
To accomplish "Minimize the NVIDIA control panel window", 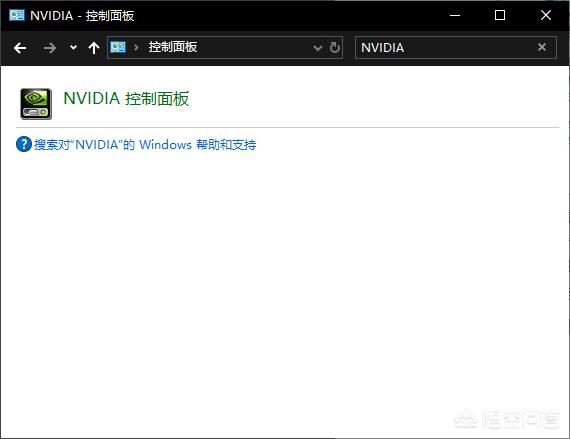I will 455,15.
